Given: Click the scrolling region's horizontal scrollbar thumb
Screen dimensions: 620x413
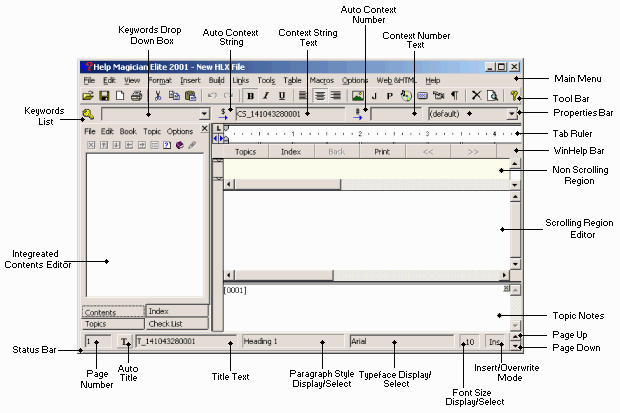Looking at the screenshot, I should coord(284,275).
